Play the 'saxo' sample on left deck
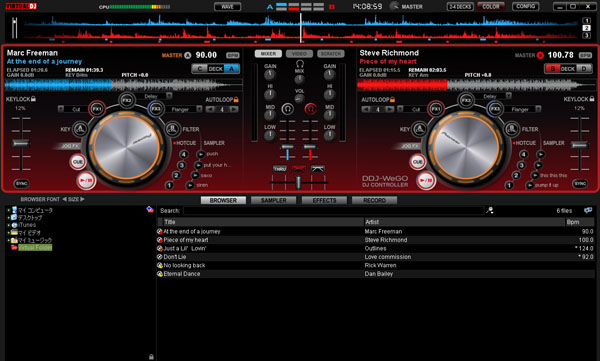 pos(195,175)
